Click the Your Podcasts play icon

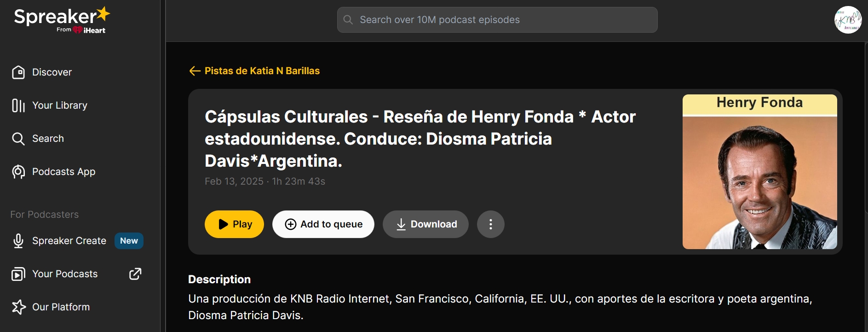(18, 274)
